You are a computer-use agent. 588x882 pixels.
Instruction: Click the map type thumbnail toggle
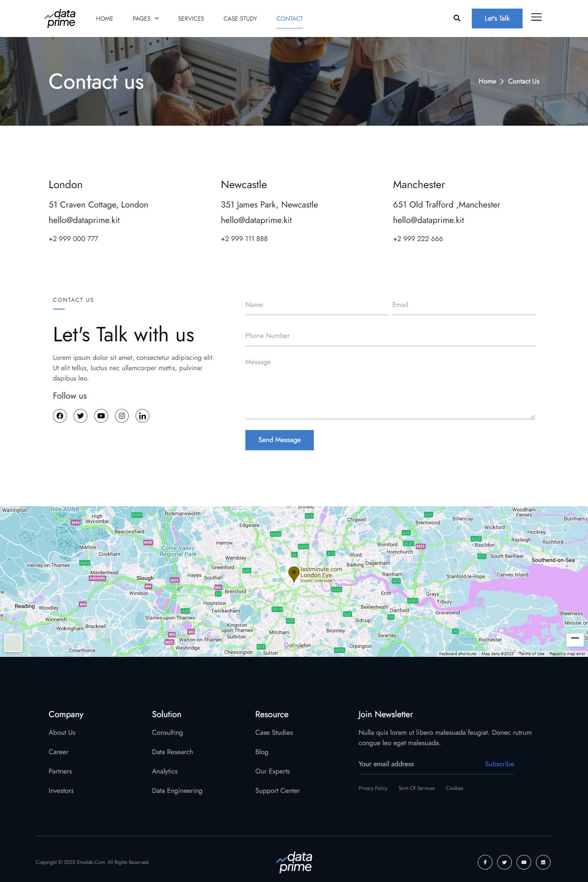tap(13, 643)
